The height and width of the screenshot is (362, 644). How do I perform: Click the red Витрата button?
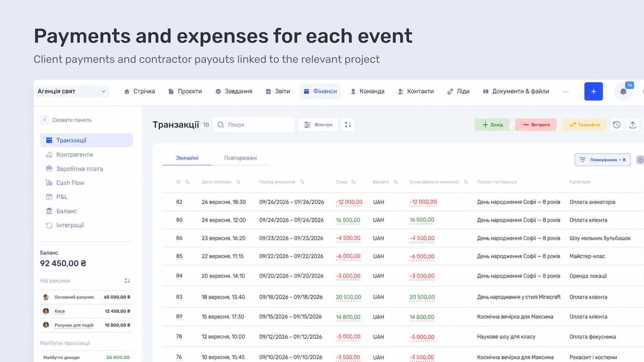[536, 125]
